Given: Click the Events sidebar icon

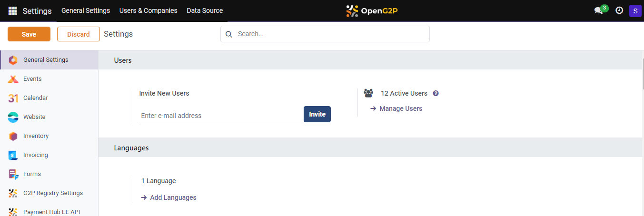Looking at the screenshot, I should 13,79.
